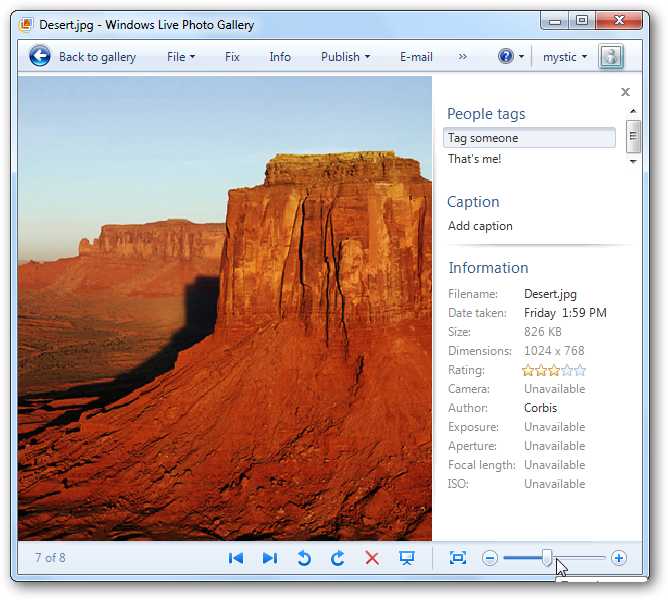Delete the photo with the red X
This screenshot has height=600, width=668.
372,558
